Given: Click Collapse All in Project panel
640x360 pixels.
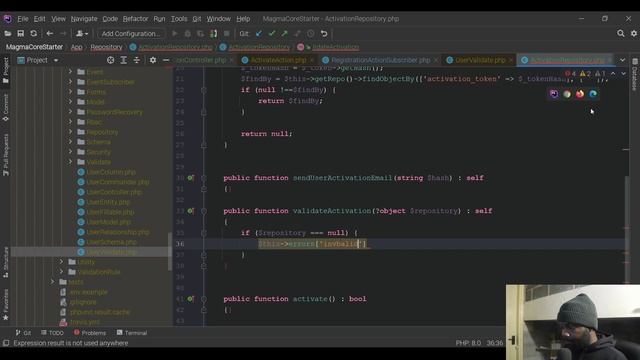Looking at the screenshot, I should click(x=136, y=60).
